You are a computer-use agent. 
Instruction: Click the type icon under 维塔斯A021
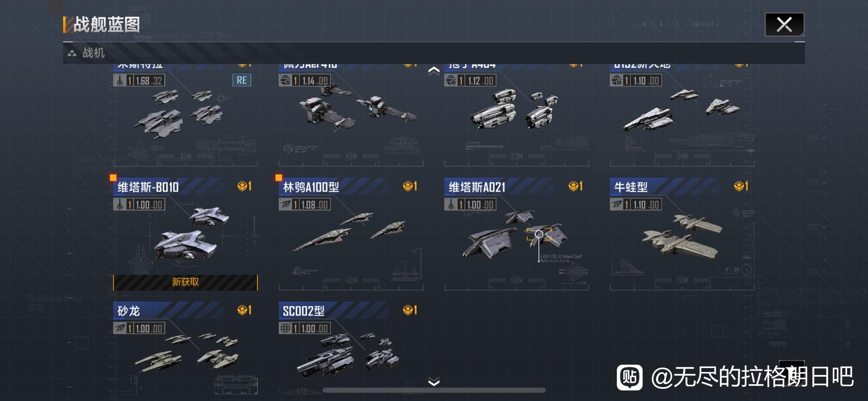coord(451,204)
